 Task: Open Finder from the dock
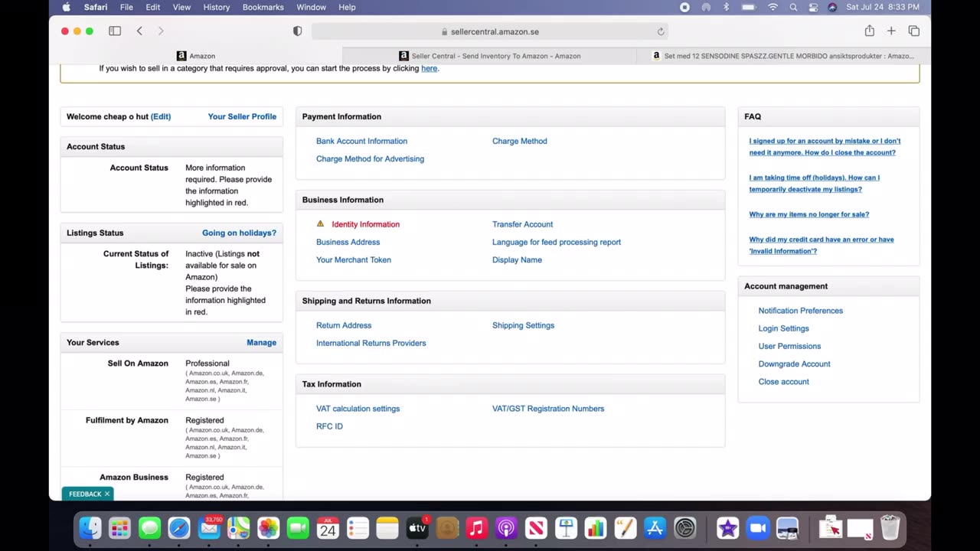point(90,528)
